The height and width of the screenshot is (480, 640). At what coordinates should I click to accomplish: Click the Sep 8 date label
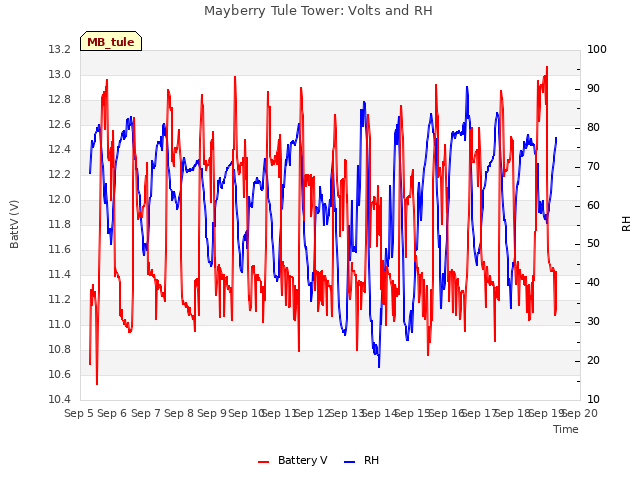(179, 413)
